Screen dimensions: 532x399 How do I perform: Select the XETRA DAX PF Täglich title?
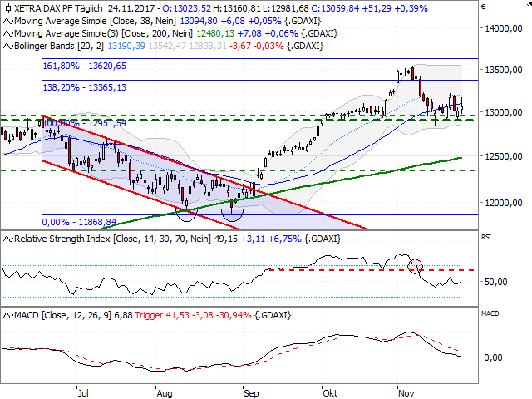52,8
